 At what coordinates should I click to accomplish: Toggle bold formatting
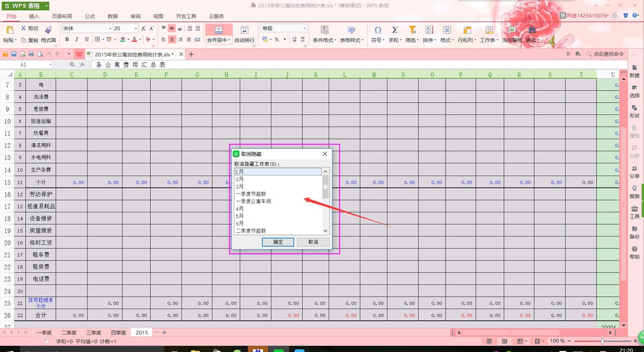[x=67, y=39]
